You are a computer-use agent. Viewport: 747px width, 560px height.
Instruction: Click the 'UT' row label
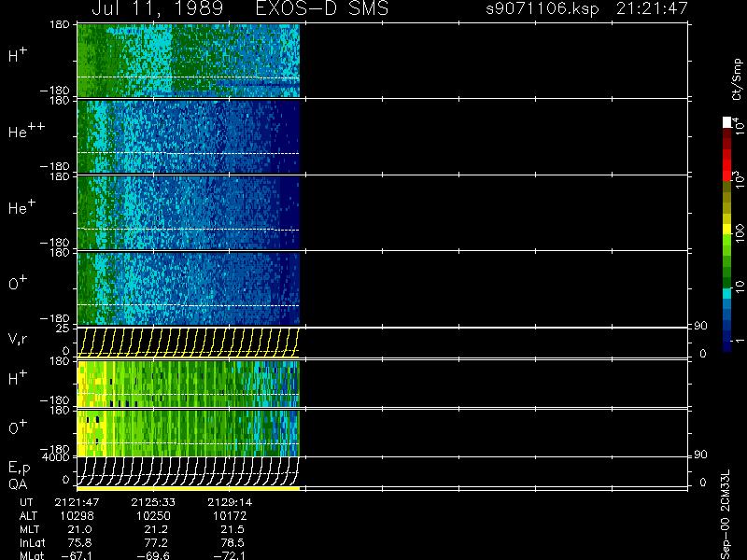click(26, 502)
